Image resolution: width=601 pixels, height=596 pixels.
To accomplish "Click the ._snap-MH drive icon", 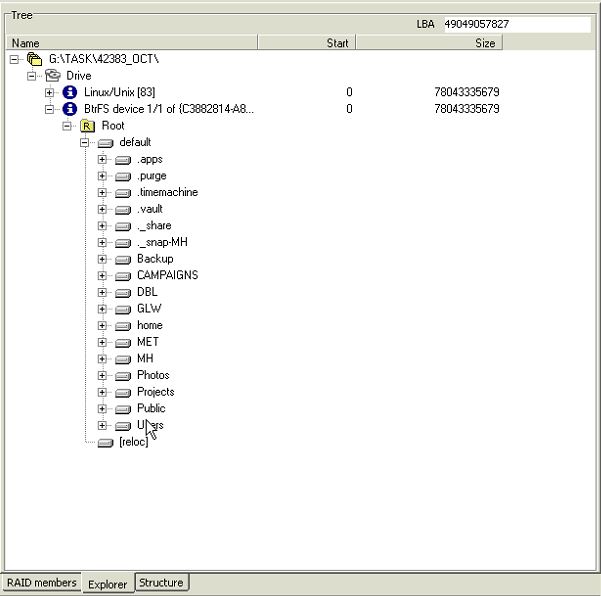I will (x=123, y=243).
